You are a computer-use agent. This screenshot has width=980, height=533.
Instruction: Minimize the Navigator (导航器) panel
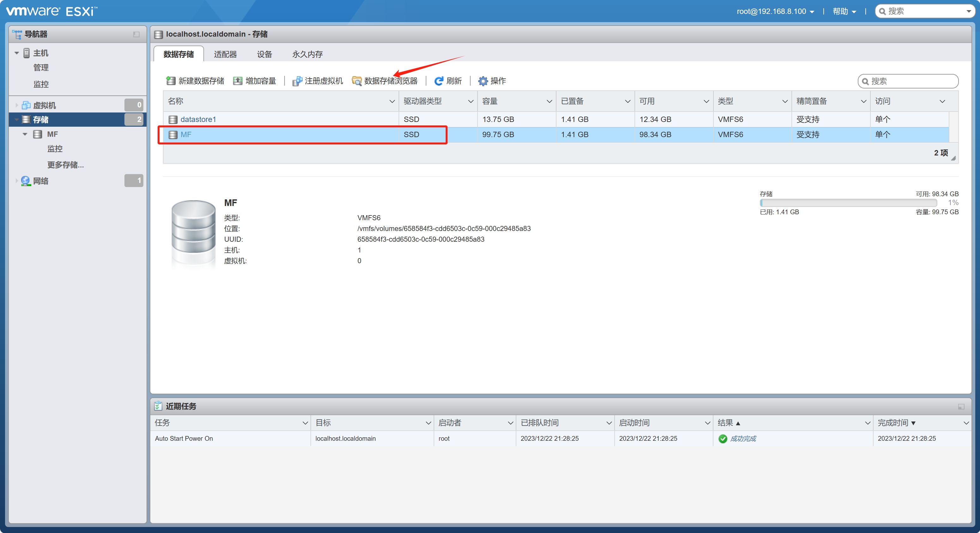tap(136, 34)
